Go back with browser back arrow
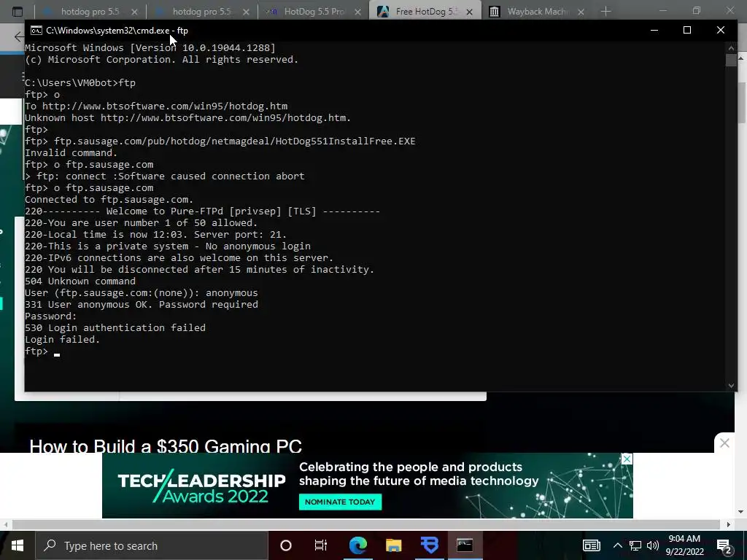 (19, 36)
